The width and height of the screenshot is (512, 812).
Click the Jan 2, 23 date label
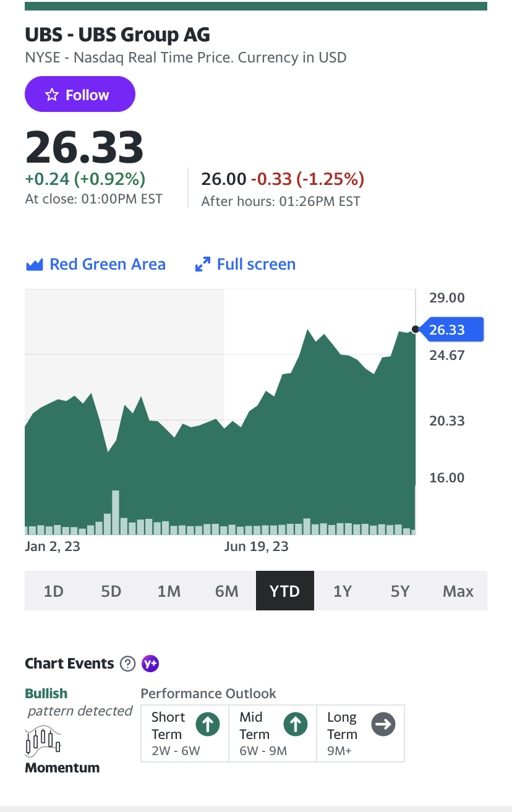(53, 546)
